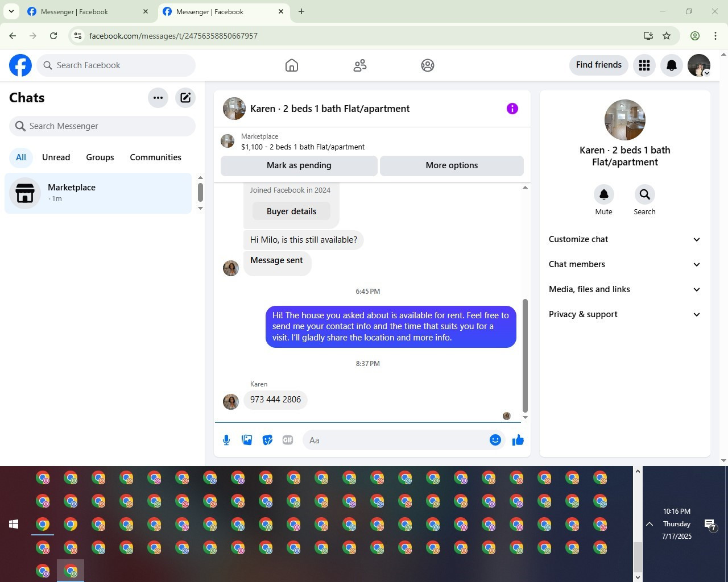Click the conversation header title
Screen dimensions: 728x582
click(x=330, y=109)
